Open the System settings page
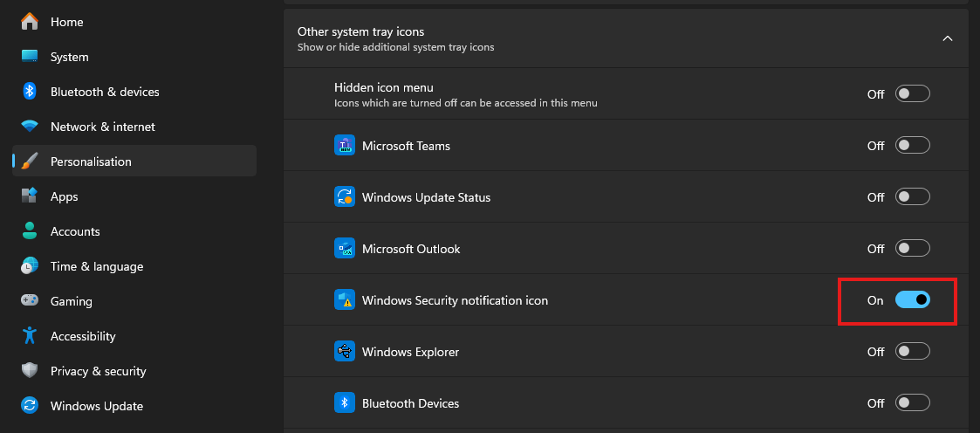 pos(70,57)
